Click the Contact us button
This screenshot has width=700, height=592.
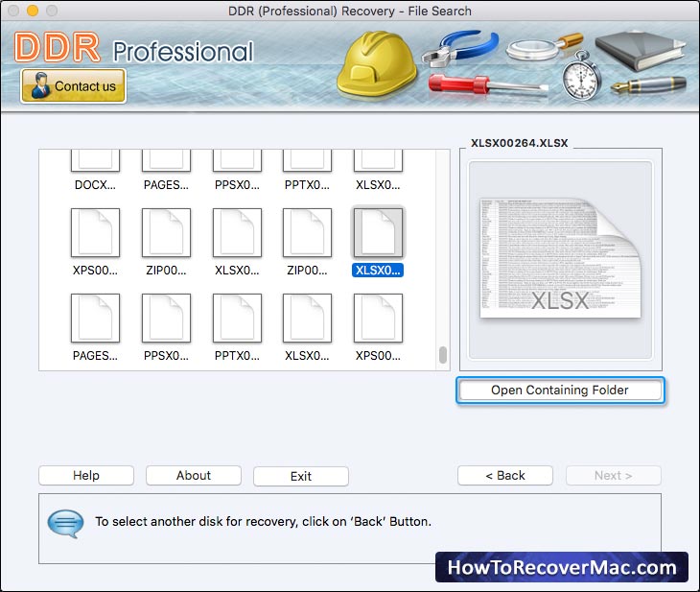tap(73, 85)
